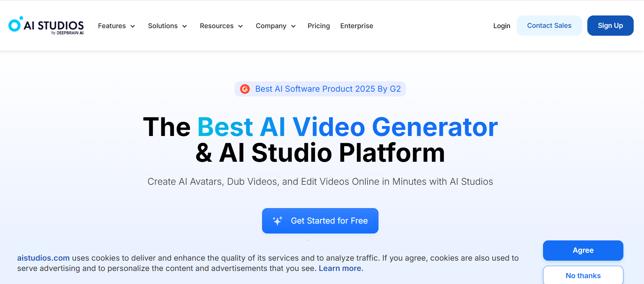The height and width of the screenshot is (284, 644).
Task: Open the Features menu
Action: click(x=112, y=26)
